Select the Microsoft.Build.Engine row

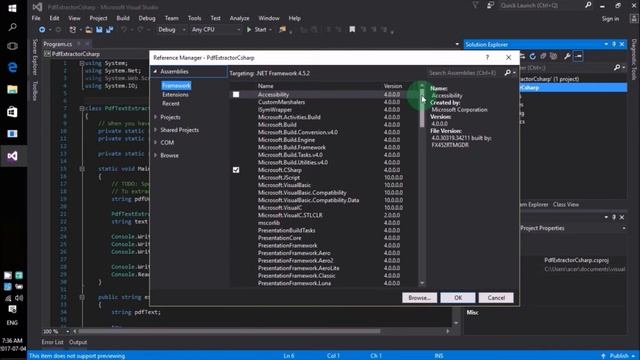[325, 140]
